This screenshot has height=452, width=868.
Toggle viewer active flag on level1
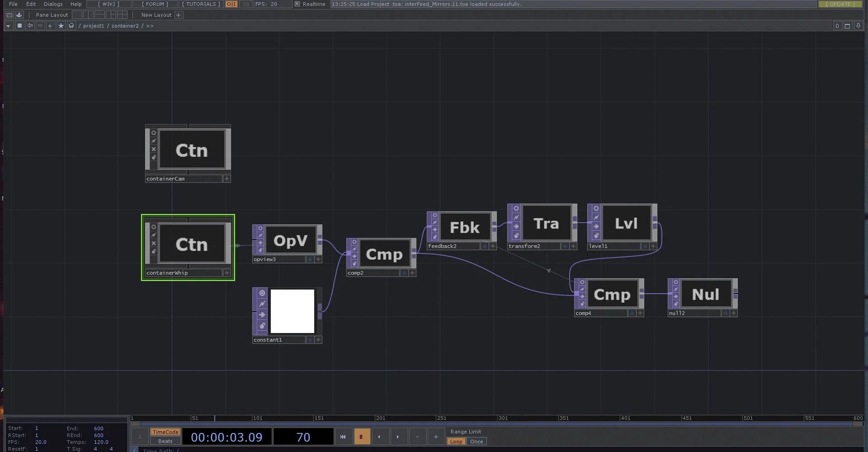[596, 209]
